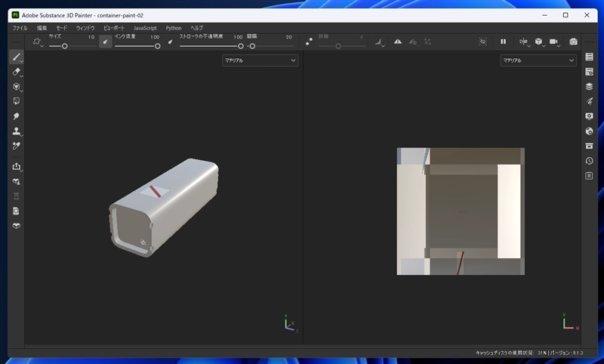Screen dimensions: 604x364
Task: Open the export/send-to icon in left toolbar
Action: pos(16,166)
